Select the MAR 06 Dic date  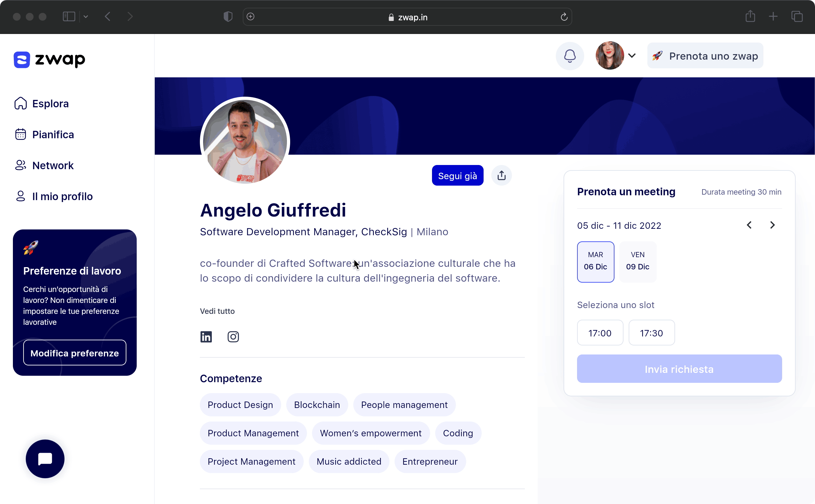pyautogui.click(x=595, y=262)
